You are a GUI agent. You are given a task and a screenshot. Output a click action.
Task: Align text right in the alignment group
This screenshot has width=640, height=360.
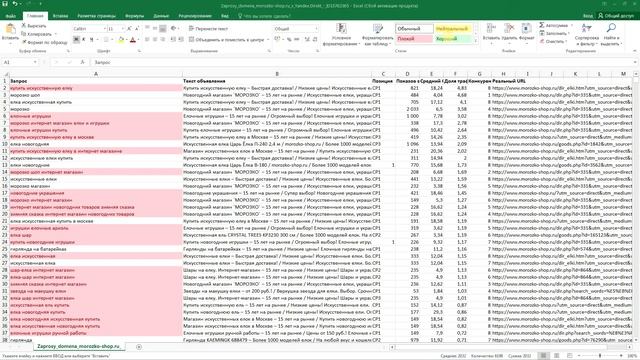click(163, 40)
